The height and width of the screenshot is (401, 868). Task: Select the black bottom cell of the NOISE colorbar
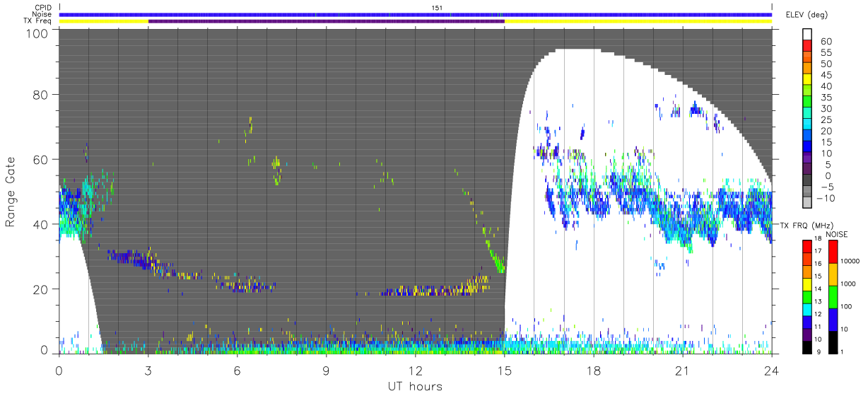[x=832, y=342]
